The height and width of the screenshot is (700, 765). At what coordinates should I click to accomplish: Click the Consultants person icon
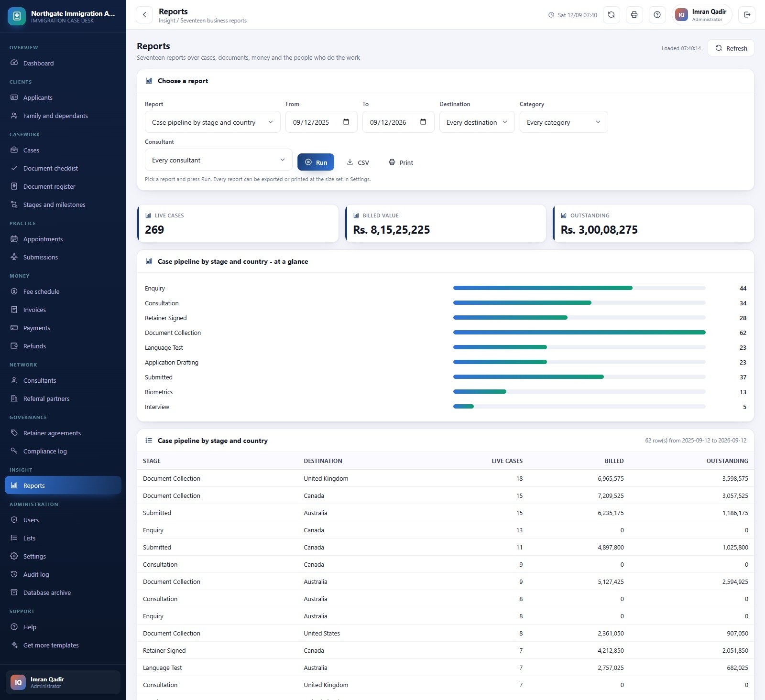pos(14,380)
